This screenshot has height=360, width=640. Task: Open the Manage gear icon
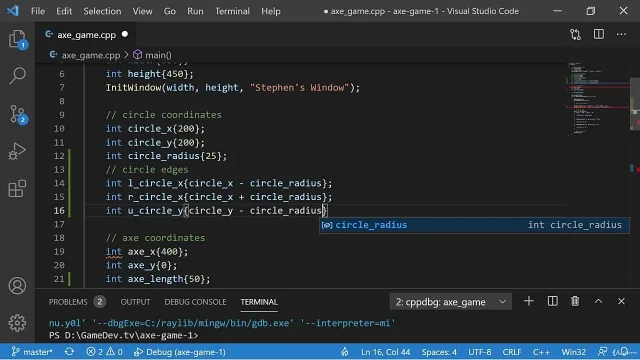[x=17, y=323]
